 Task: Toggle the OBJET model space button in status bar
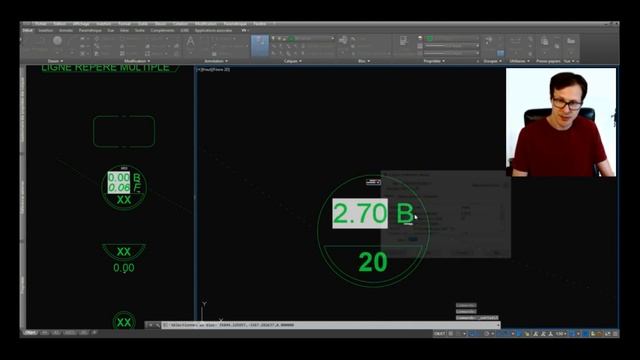click(439, 333)
